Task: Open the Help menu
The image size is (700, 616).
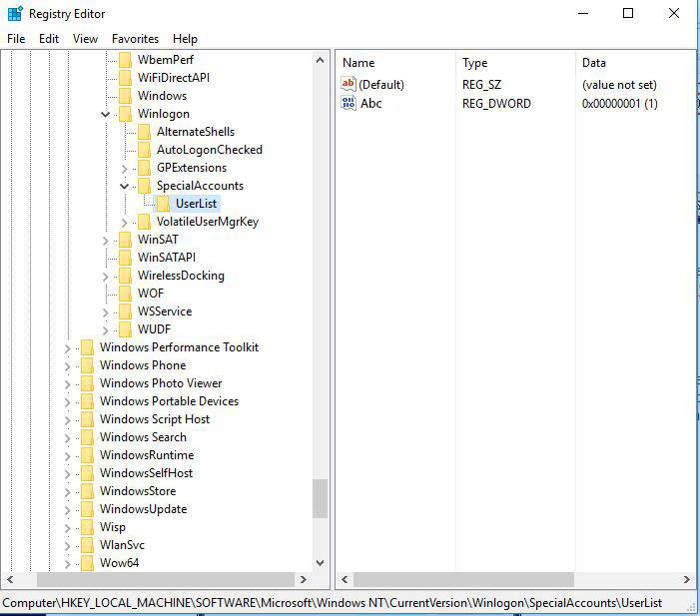Action: (185, 39)
